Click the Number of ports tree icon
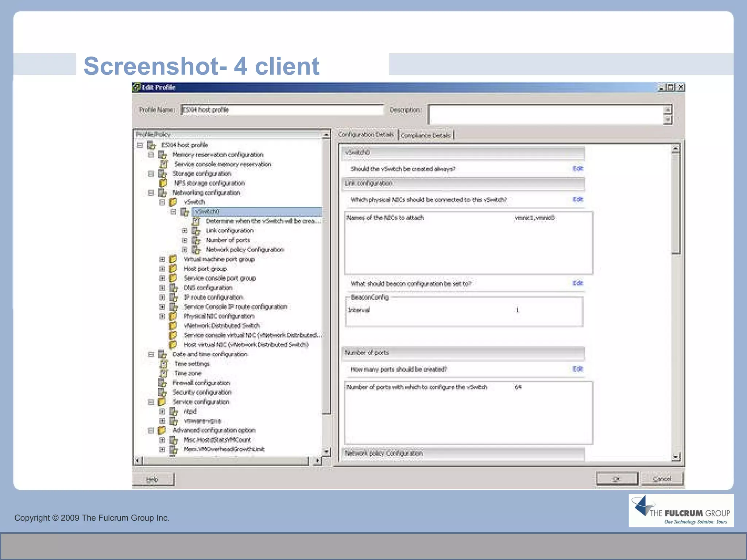 click(x=196, y=240)
